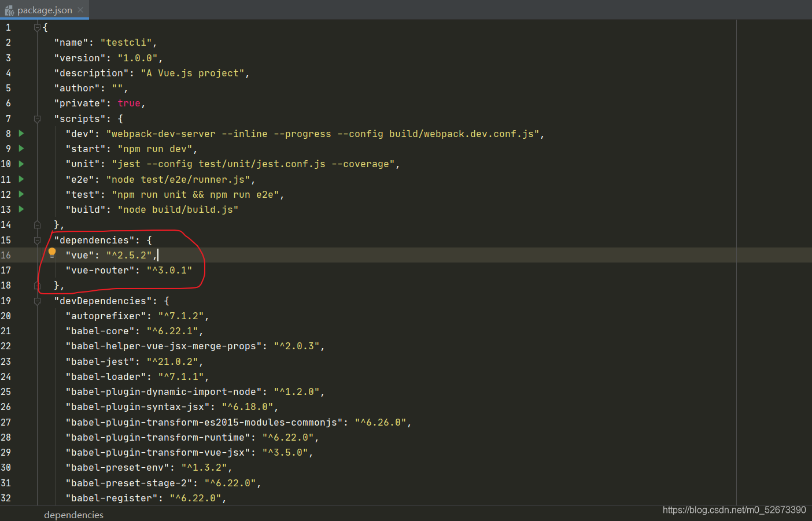Click the "babel-loader" entry
Image resolution: width=812 pixels, height=521 pixels.
click(137, 376)
